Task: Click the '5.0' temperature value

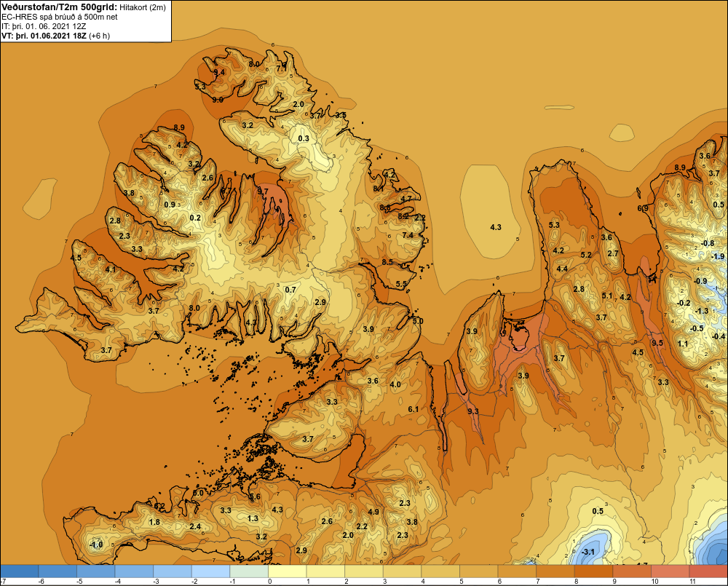Action: click(418, 321)
